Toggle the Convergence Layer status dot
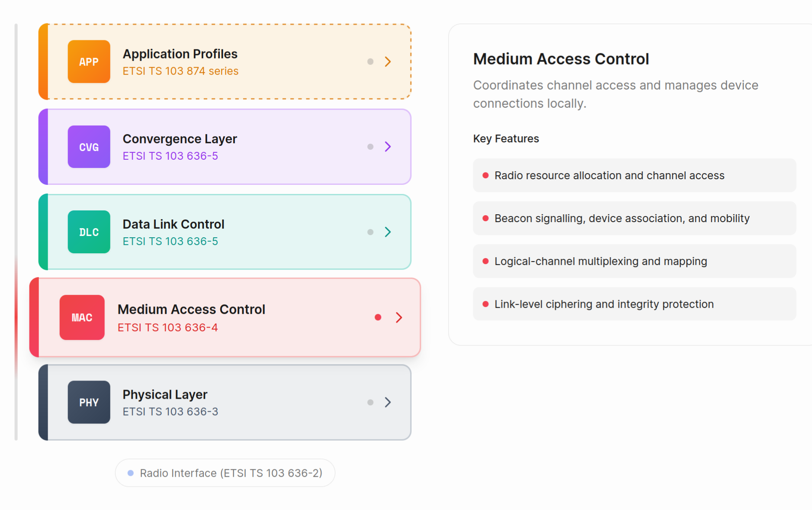The image size is (812, 510). [x=370, y=147]
